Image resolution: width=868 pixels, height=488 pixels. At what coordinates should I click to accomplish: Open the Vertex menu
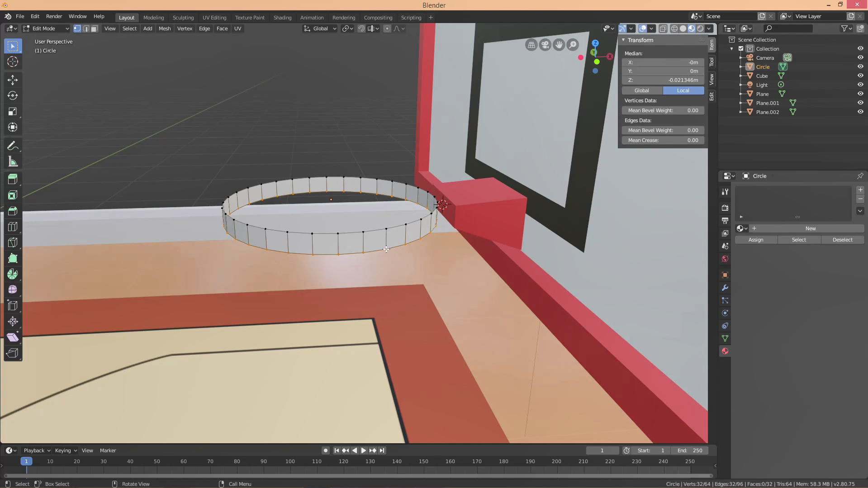click(x=185, y=28)
